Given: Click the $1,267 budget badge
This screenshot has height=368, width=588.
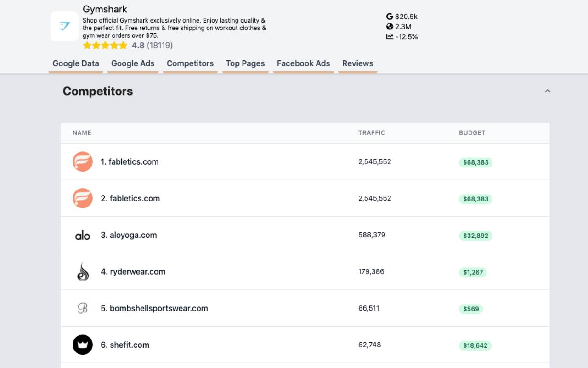Looking at the screenshot, I should 473,272.
